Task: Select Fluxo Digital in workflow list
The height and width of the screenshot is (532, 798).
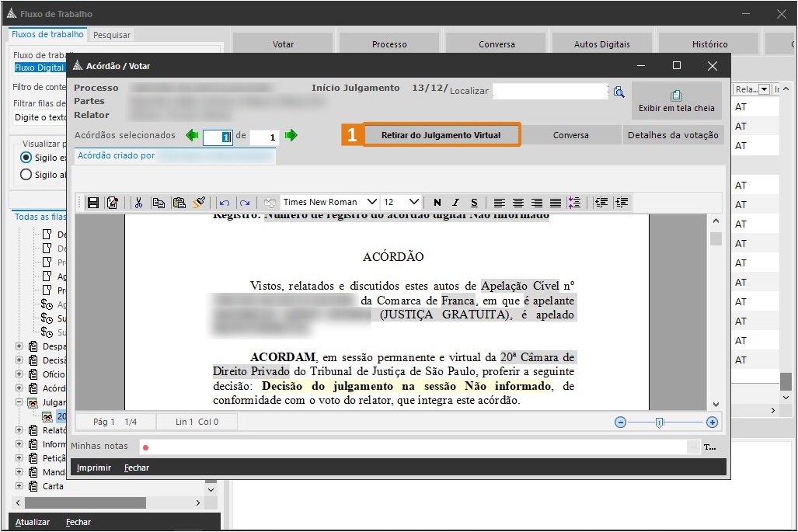Action: click(39, 68)
